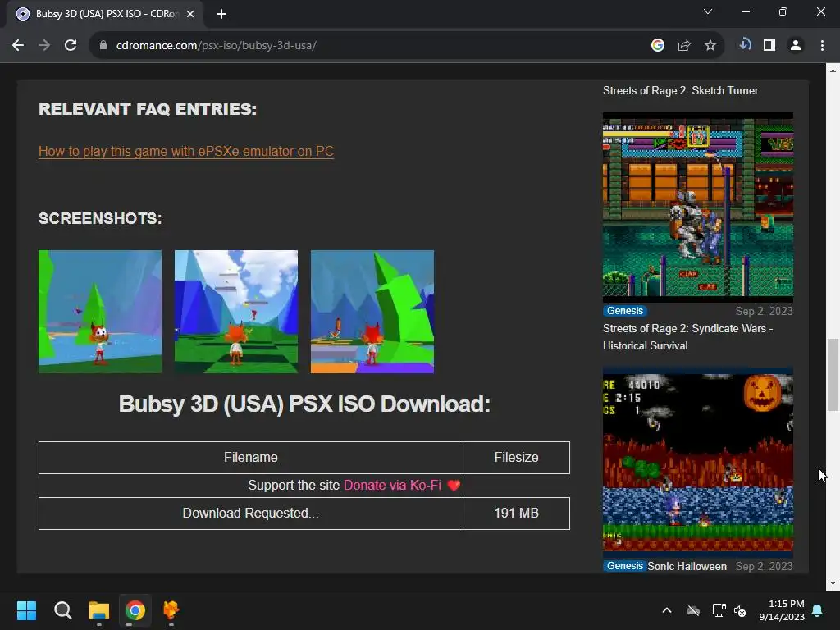The image size is (840, 630).
Task: Click the cloud sync tray icon
Action: coord(693,610)
